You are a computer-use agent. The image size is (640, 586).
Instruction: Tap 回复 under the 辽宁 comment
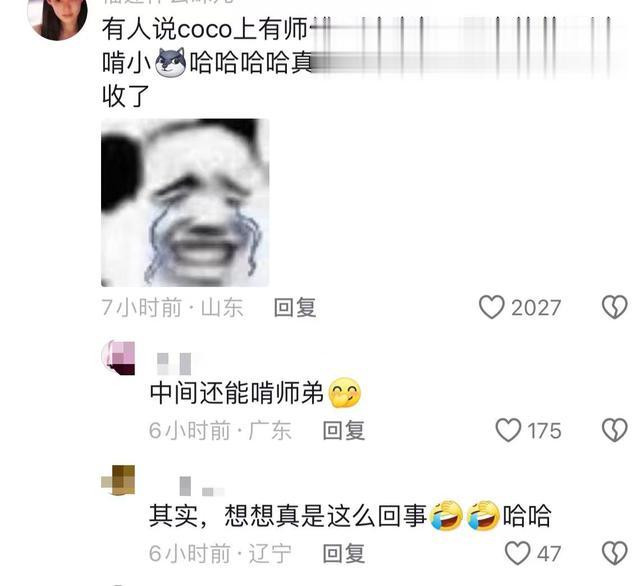tap(344, 554)
